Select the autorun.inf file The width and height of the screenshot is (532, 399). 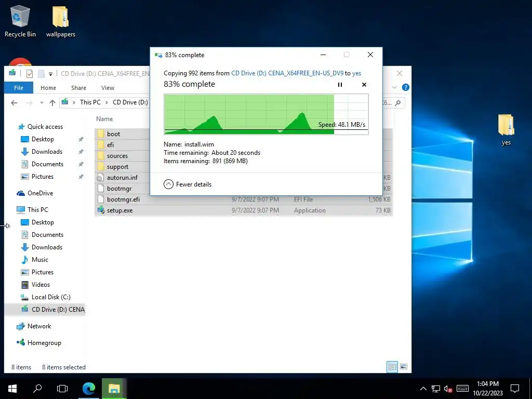point(122,178)
